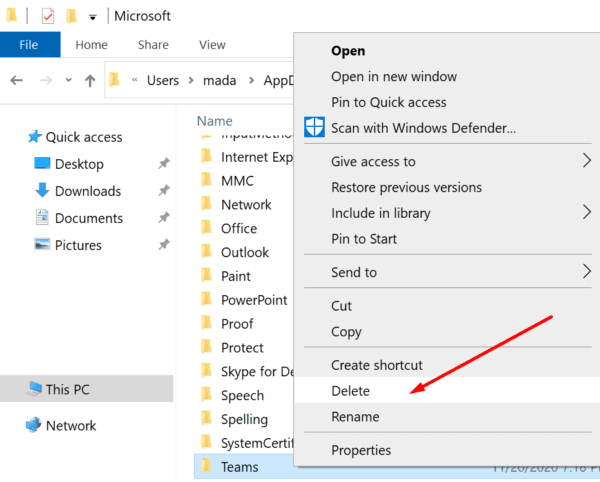Choose Rename from the context menu
The image size is (600, 482).
click(x=355, y=416)
